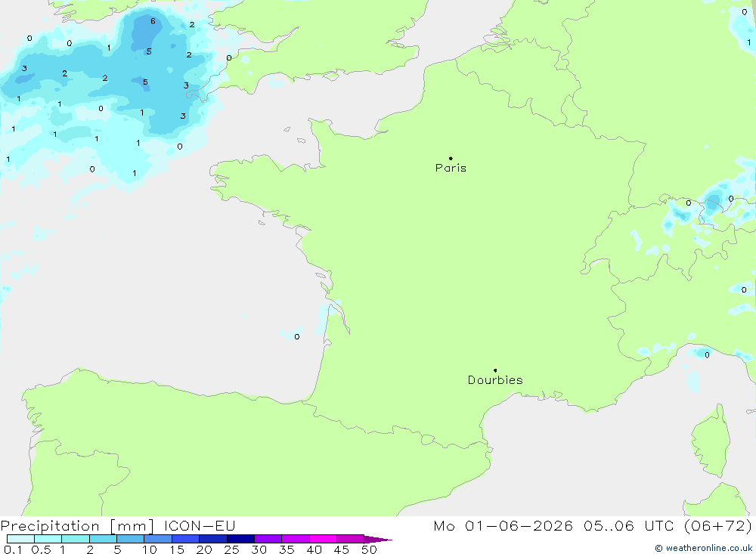Click the '0' value in Bay of Biscay

coord(297,336)
